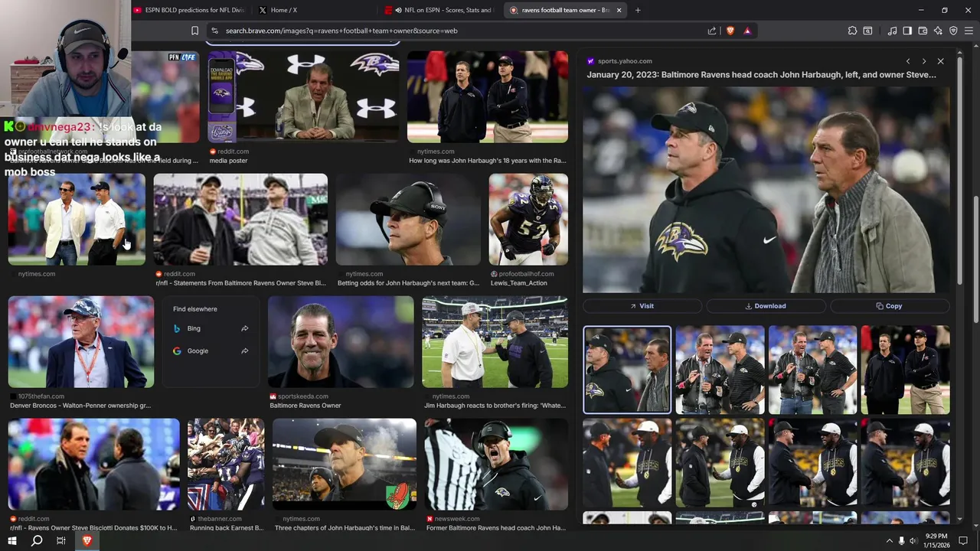
Task: Share this page from the address bar
Action: (x=712, y=31)
